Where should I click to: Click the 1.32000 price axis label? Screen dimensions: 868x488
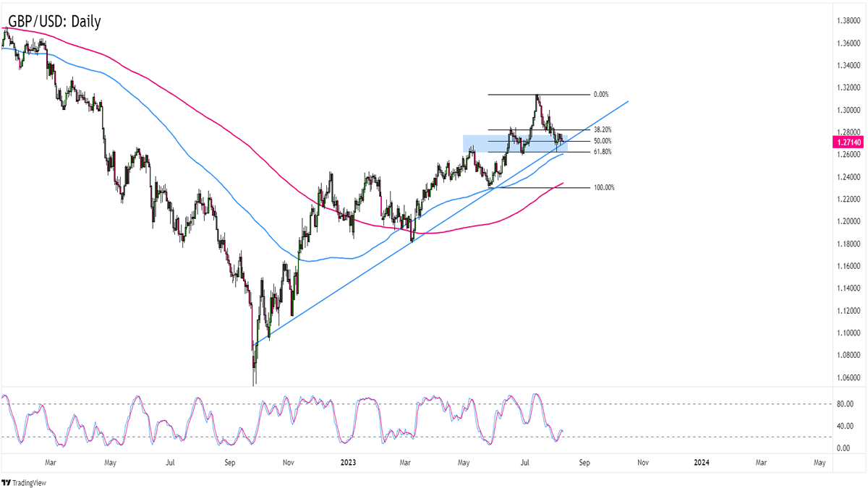click(x=847, y=87)
